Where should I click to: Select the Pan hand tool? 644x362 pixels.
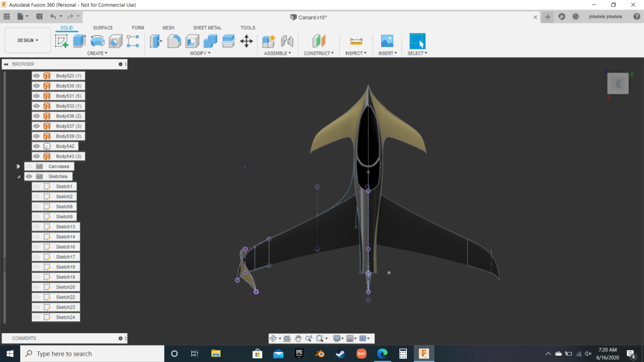tap(298, 338)
